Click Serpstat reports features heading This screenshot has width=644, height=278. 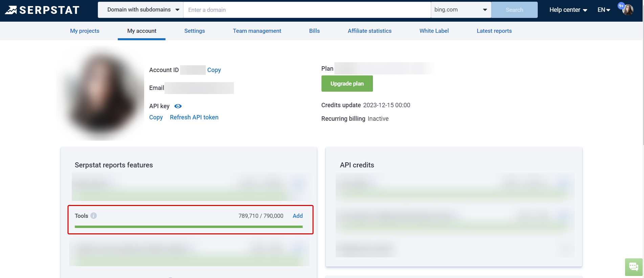(x=114, y=165)
